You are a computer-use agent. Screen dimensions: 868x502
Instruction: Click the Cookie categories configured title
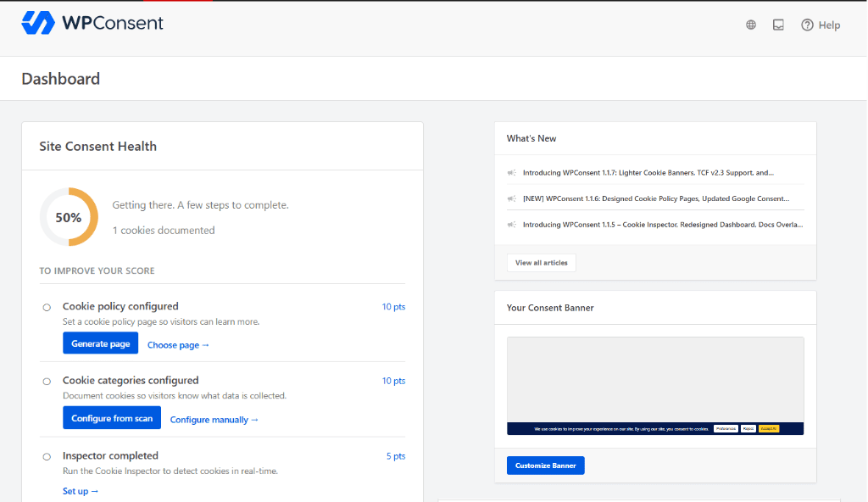pos(131,381)
